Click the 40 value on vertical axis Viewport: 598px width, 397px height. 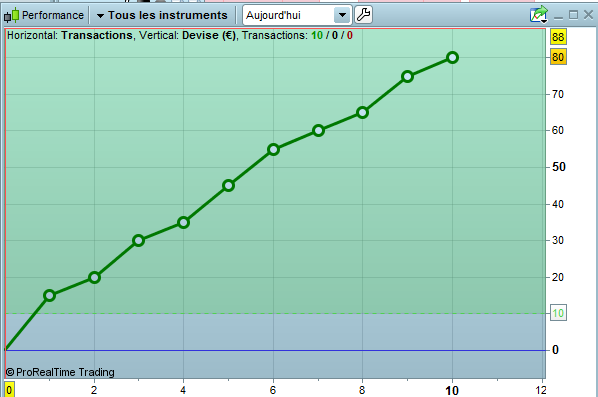coord(558,204)
